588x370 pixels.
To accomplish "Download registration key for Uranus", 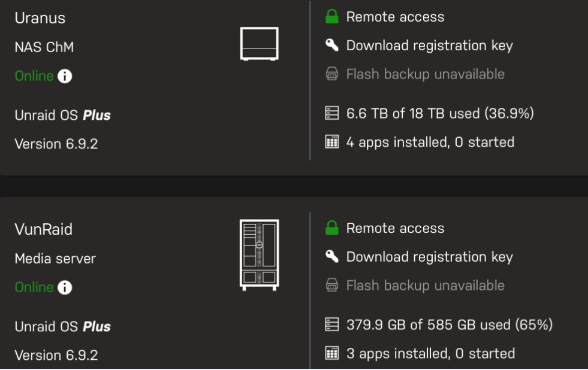I will click(x=429, y=46).
